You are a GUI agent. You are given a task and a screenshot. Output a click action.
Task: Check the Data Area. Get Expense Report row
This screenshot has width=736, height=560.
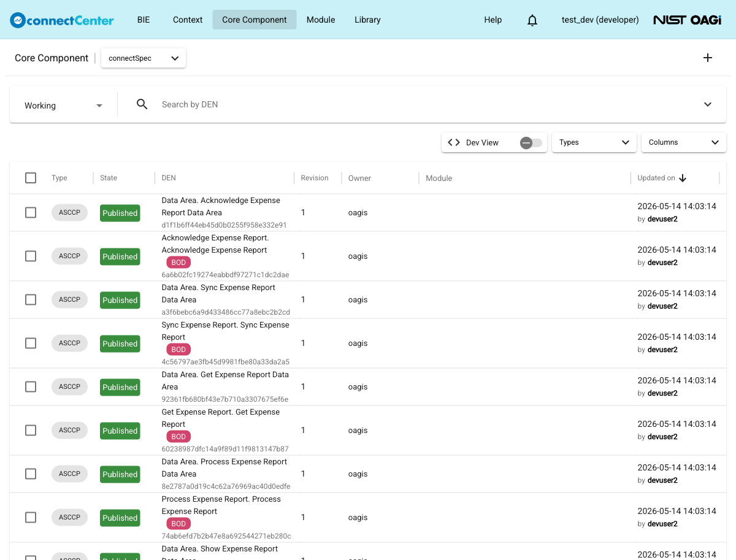pyautogui.click(x=31, y=386)
